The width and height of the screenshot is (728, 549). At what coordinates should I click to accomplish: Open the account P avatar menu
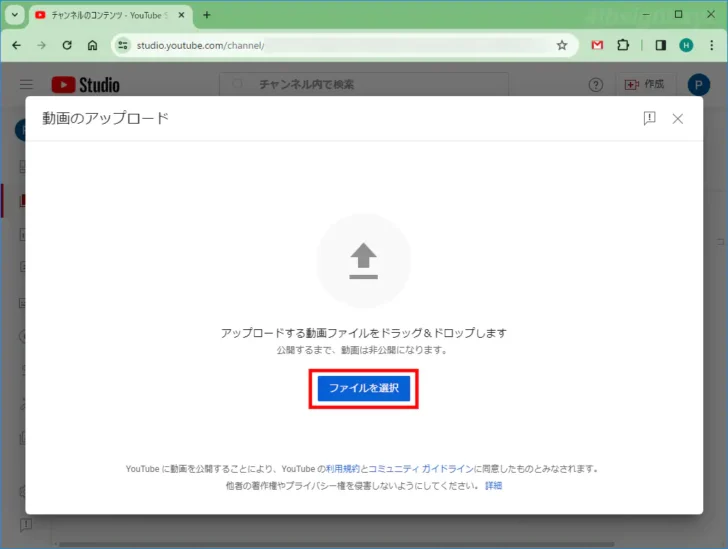(x=698, y=85)
